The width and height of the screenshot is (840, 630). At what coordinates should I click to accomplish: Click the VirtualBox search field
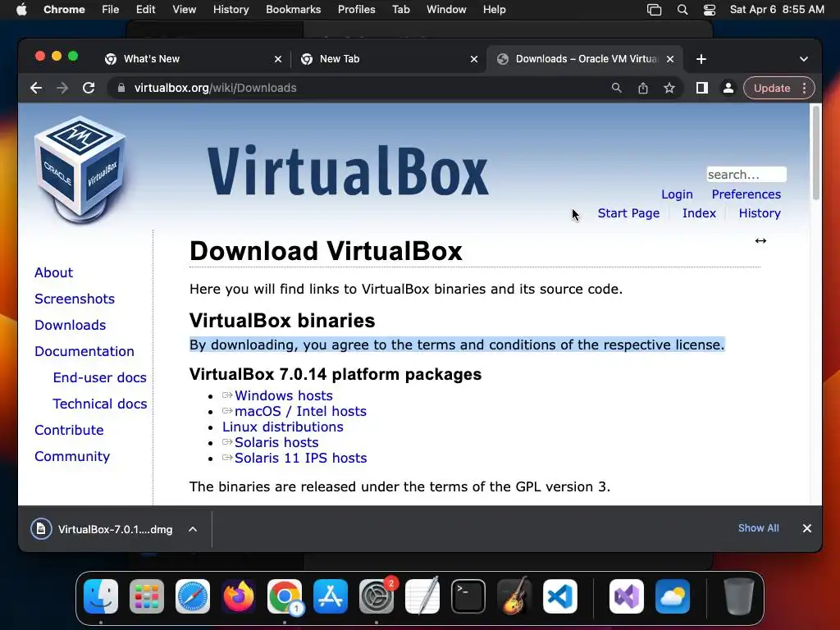pyautogui.click(x=746, y=175)
